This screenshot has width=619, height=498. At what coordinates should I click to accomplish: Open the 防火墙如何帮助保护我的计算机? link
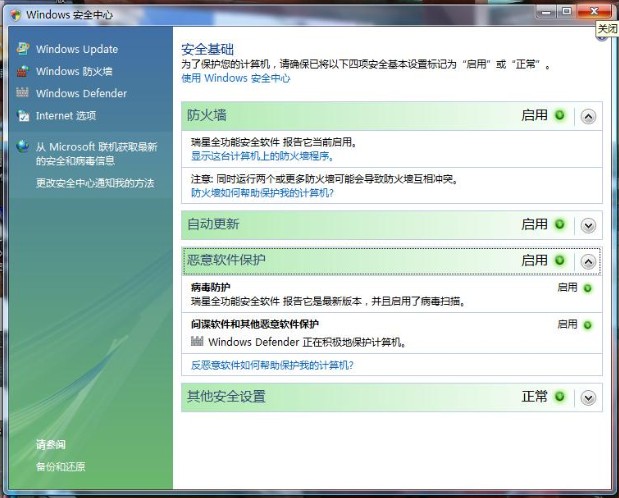tap(263, 193)
